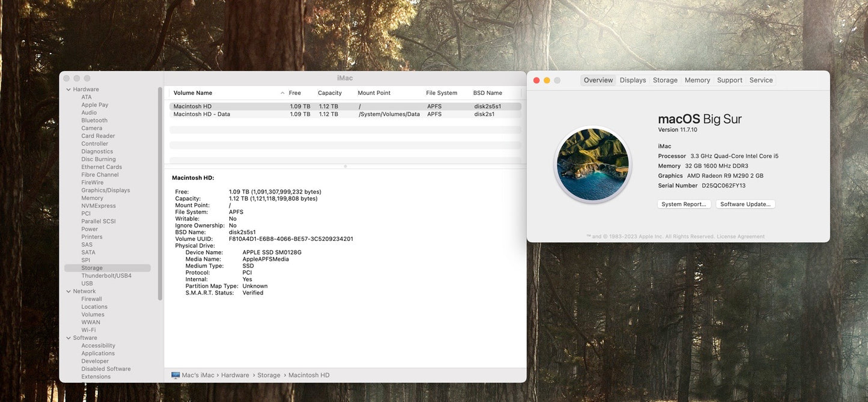Collapse the Network section disclosure arrow

[x=68, y=291]
